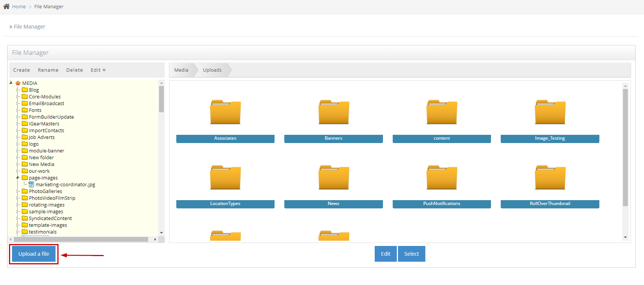Open the Image_Testing folder icon
Viewport: 644px width, 285px height.
point(550,112)
